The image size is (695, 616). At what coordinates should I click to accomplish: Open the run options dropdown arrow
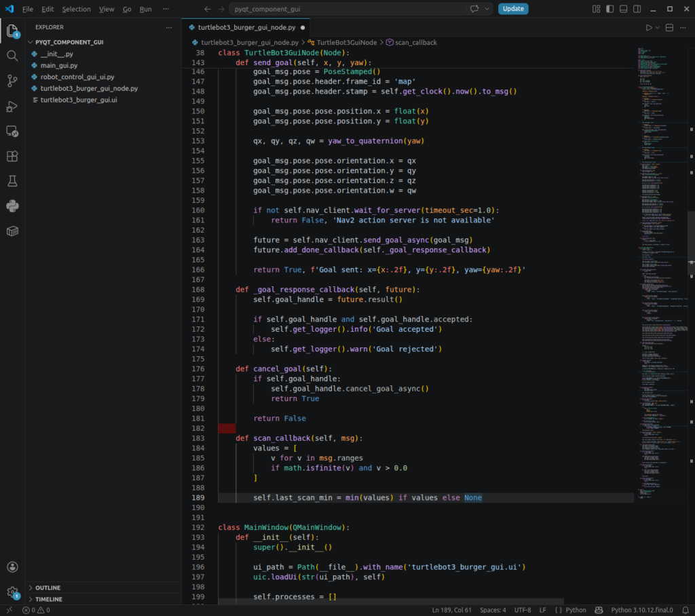tap(658, 28)
